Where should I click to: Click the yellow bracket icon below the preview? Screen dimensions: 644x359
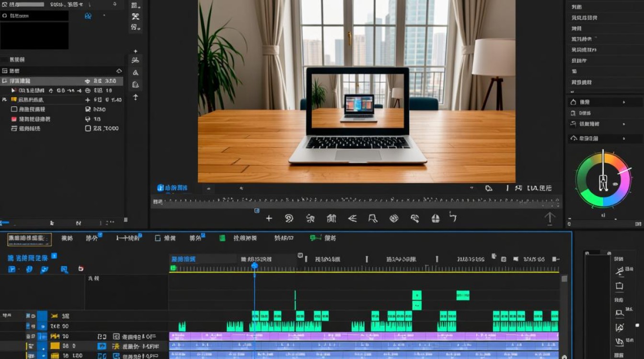(453, 217)
